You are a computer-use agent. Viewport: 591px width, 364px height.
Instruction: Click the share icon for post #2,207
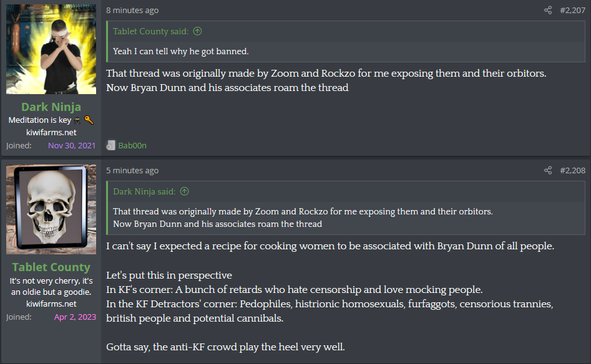point(548,10)
